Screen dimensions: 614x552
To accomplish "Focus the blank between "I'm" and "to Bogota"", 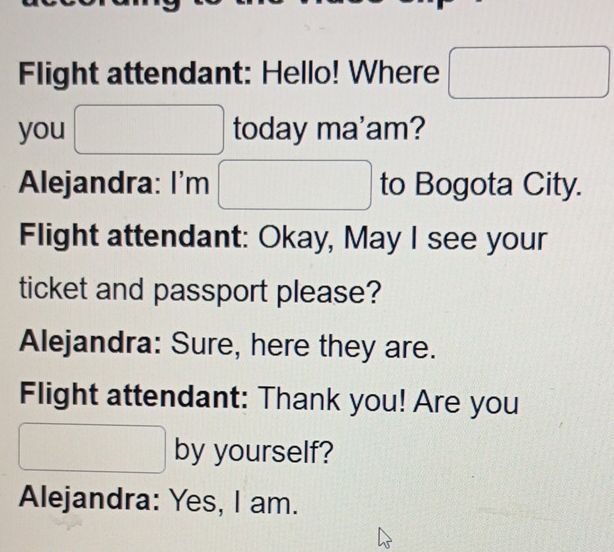I will tap(296, 184).
